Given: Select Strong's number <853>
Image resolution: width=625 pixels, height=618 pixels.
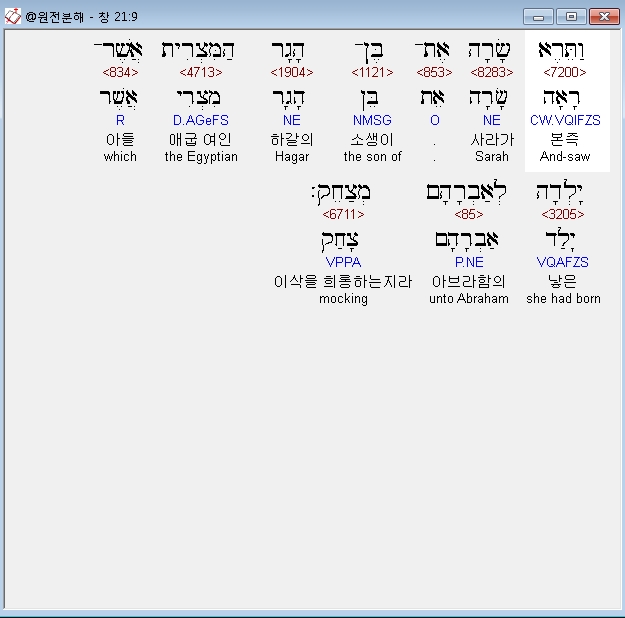Looking at the screenshot, I should point(434,72).
